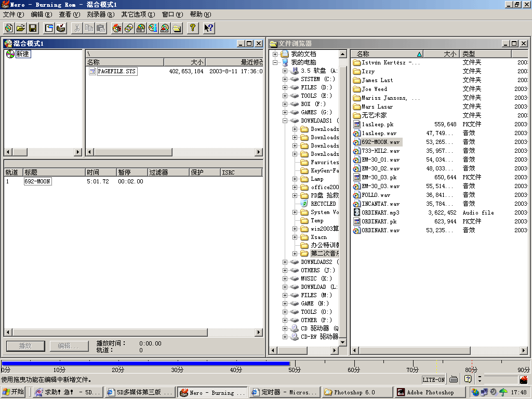Save compilation using the floppy disk icon
The width and height of the screenshot is (532, 399).
[x=33, y=28]
